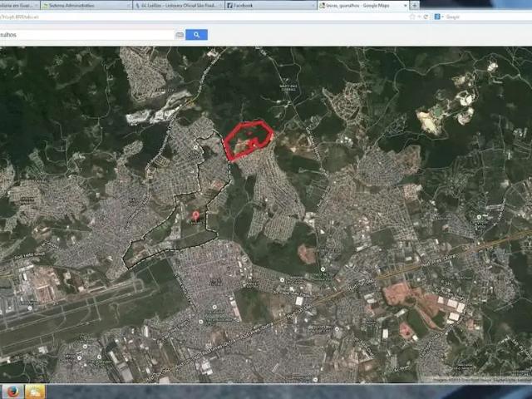Open the on-screen keyboard icon in search box
This screenshot has width=532, height=399.
pyautogui.click(x=180, y=35)
